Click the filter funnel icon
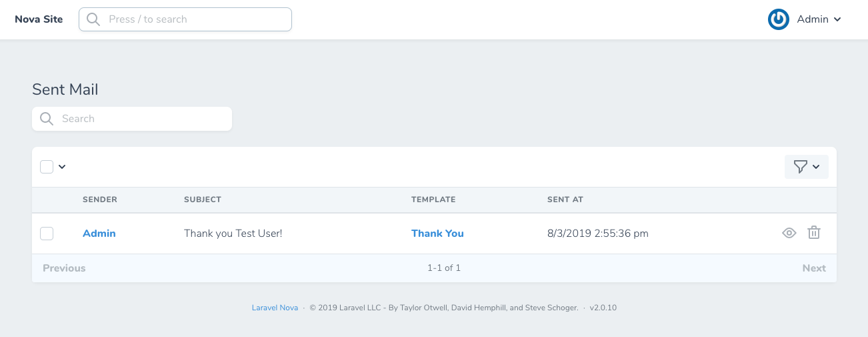This screenshot has height=337, width=868. [x=801, y=167]
